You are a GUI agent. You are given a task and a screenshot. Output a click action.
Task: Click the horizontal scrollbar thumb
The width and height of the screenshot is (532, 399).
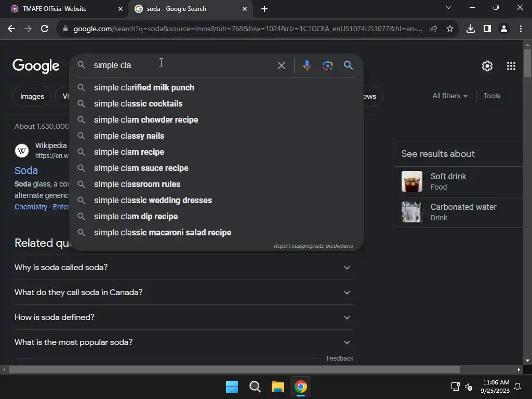click(x=234, y=369)
